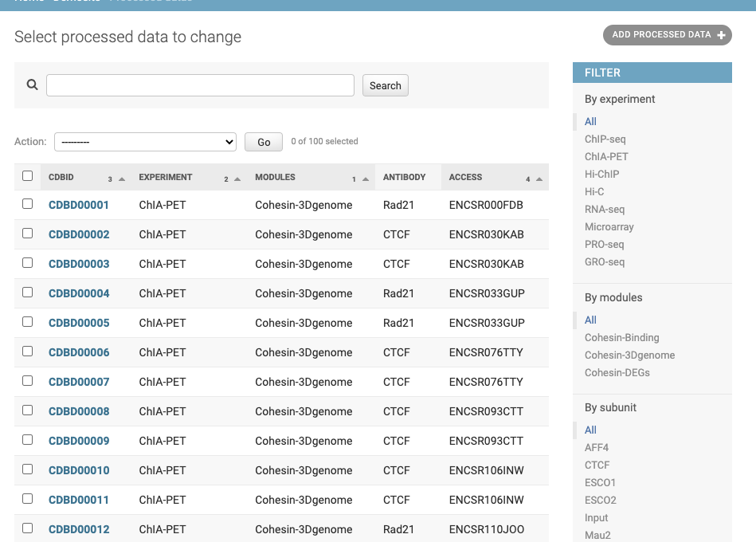The height and width of the screenshot is (542, 756).
Task: Toggle sort arrow in Modules column
Action: point(366,179)
